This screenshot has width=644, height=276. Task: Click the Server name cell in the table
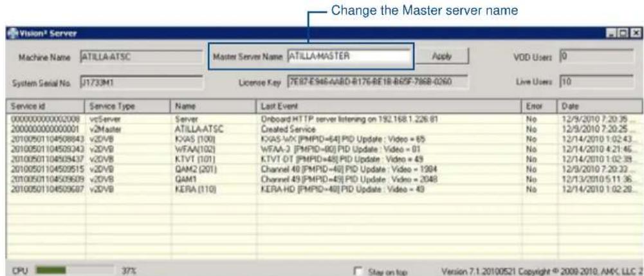click(x=187, y=120)
